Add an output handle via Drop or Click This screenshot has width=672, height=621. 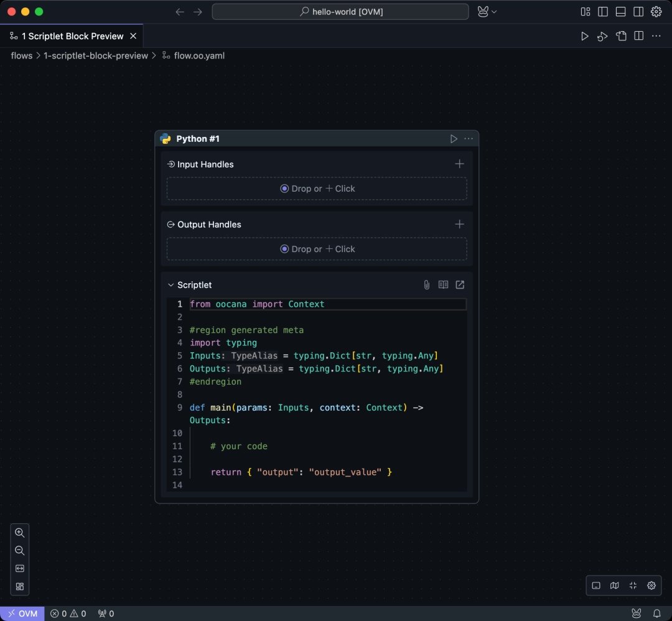(x=317, y=248)
